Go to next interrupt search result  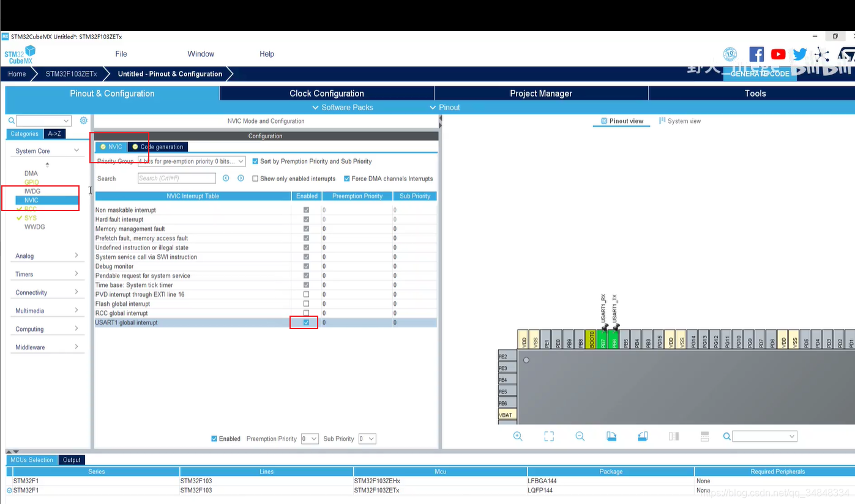(241, 178)
